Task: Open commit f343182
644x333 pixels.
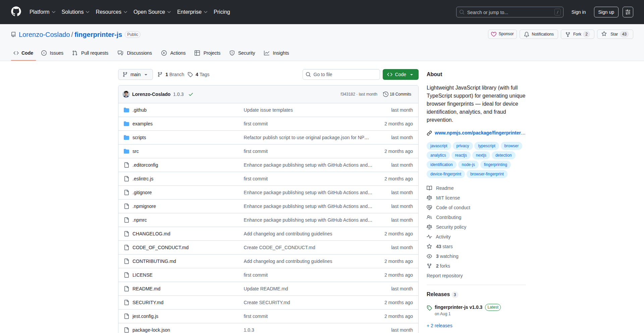Action: coord(348,94)
